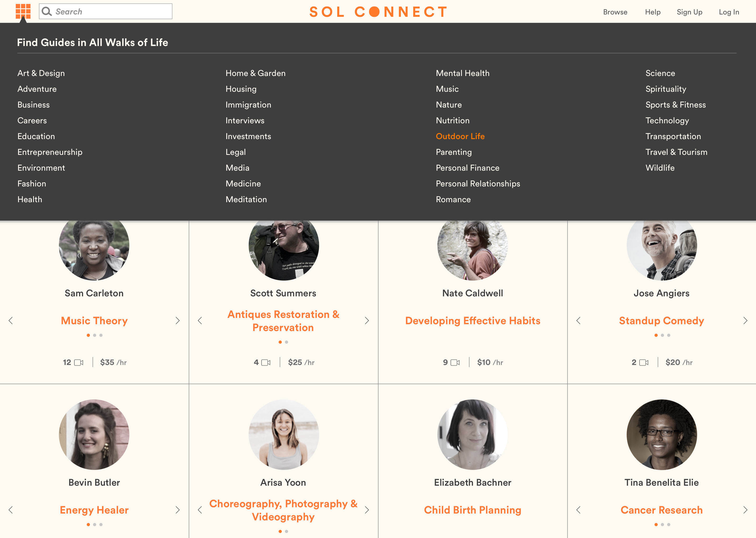Select second dot under Antiques Restoration & Preservation
This screenshot has width=756, height=538.
point(287,342)
